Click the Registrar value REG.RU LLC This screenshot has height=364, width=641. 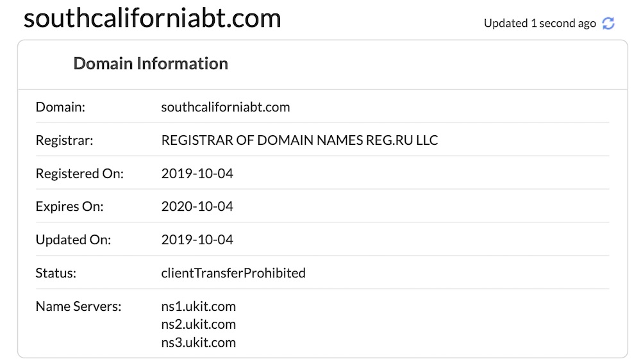tap(299, 140)
